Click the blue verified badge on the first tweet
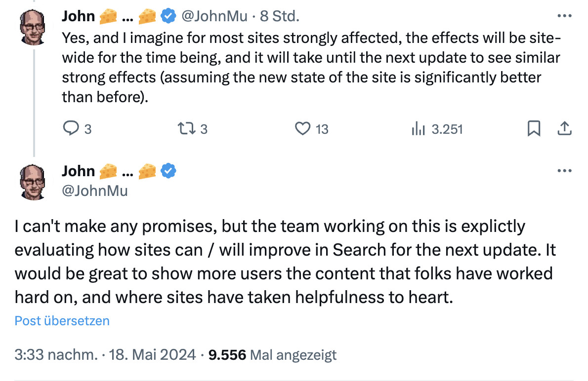 [x=168, y=15]
